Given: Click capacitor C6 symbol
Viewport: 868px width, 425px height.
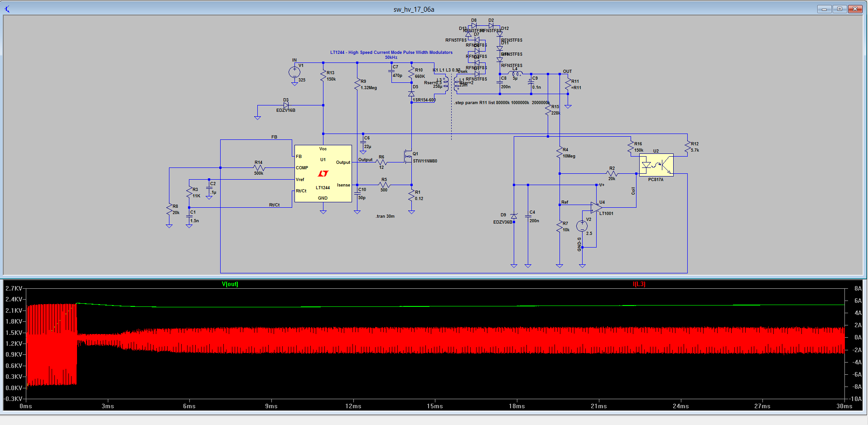Looking at the screenshot, I should tap(363, 142).
